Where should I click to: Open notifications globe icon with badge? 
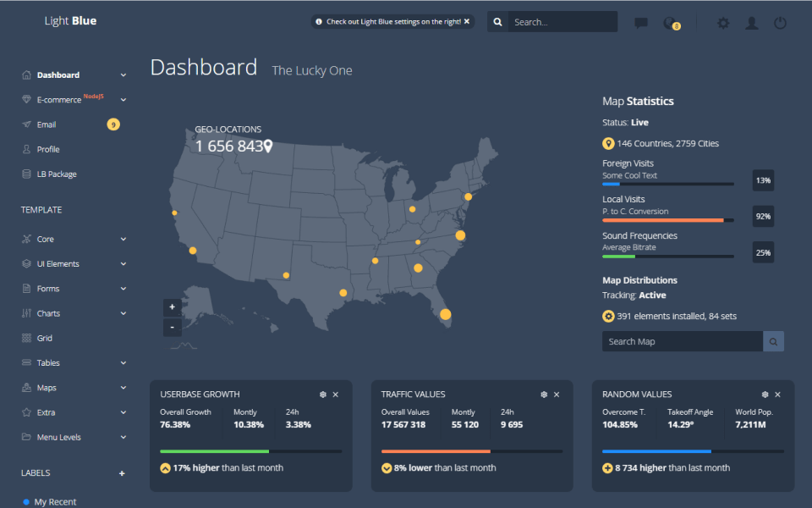[x=670, y=23]
